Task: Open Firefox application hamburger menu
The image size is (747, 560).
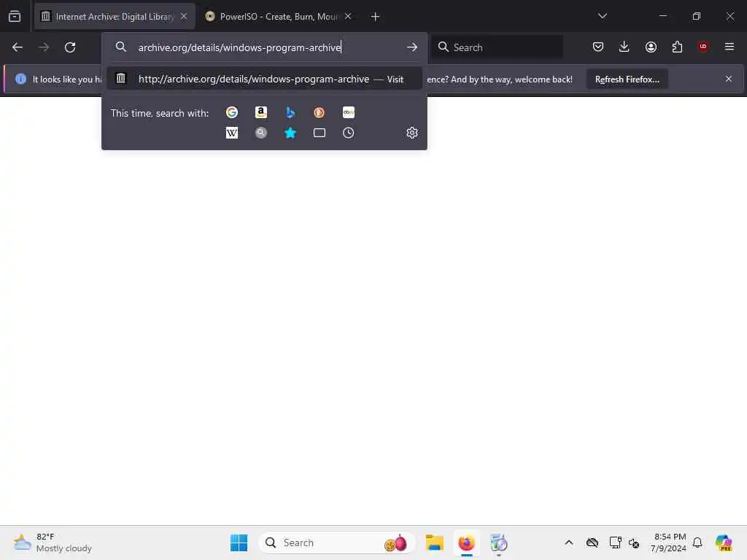Action: [x=729, y=47]
